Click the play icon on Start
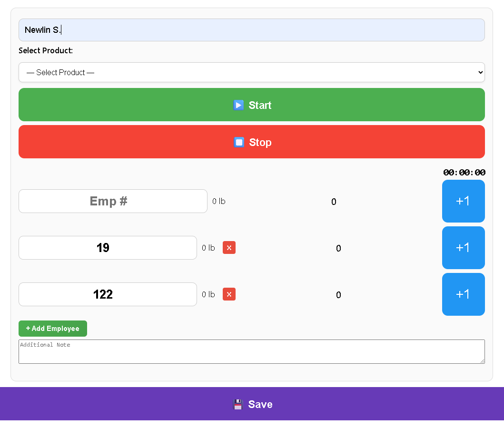504x427 pixels. click(x=238, y=105)
